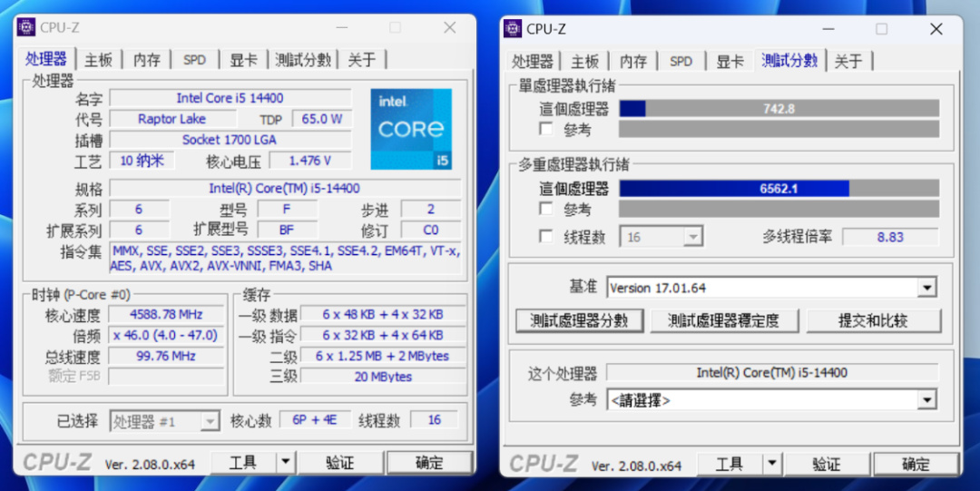This screenshot has width=980, height=491.
Task: Click 多线程倍率 value 8.83
Action: coord(890,237)
